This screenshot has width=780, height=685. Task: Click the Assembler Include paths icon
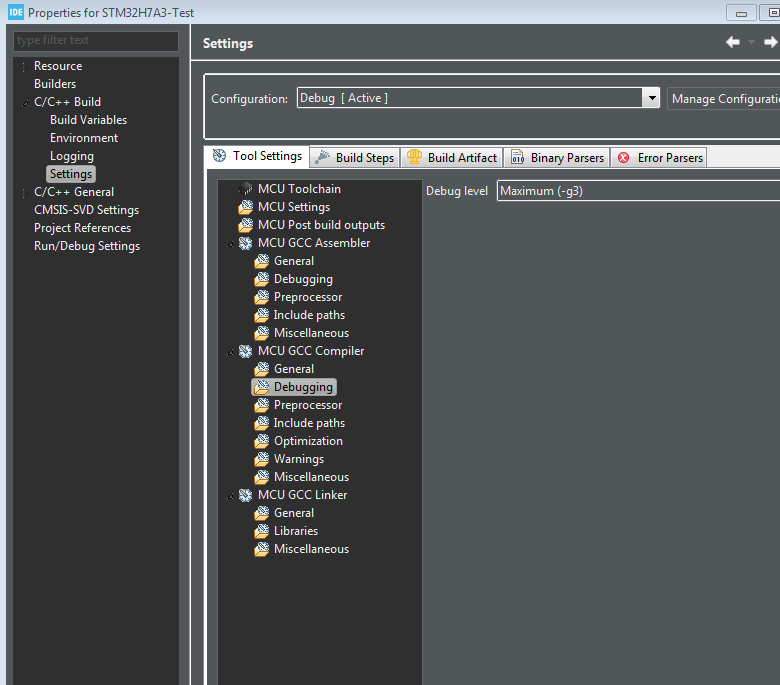coord(262,315)
